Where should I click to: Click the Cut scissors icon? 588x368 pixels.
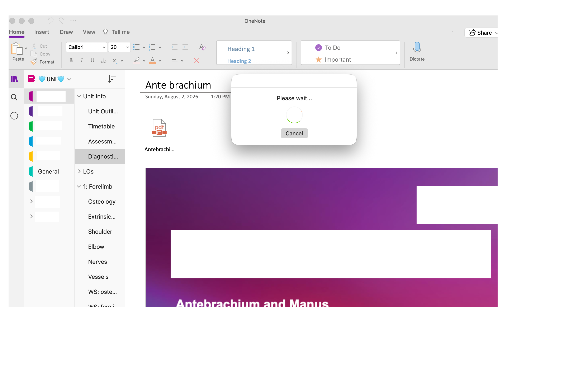point(34,46)
